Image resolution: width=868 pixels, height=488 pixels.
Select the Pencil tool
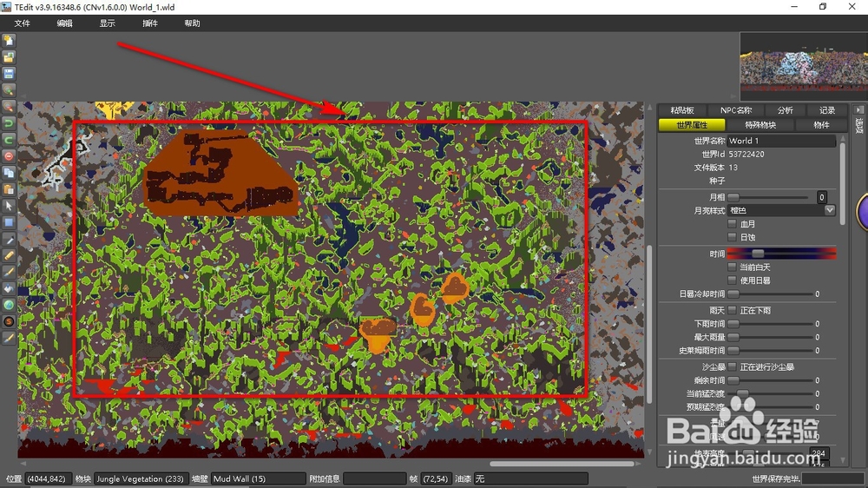click(x=9, y=255)
